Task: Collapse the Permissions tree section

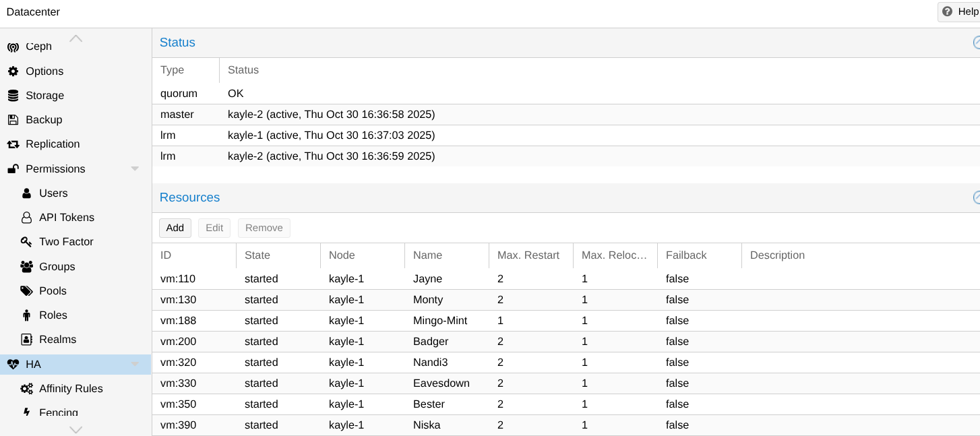Action: pos(135,169)
